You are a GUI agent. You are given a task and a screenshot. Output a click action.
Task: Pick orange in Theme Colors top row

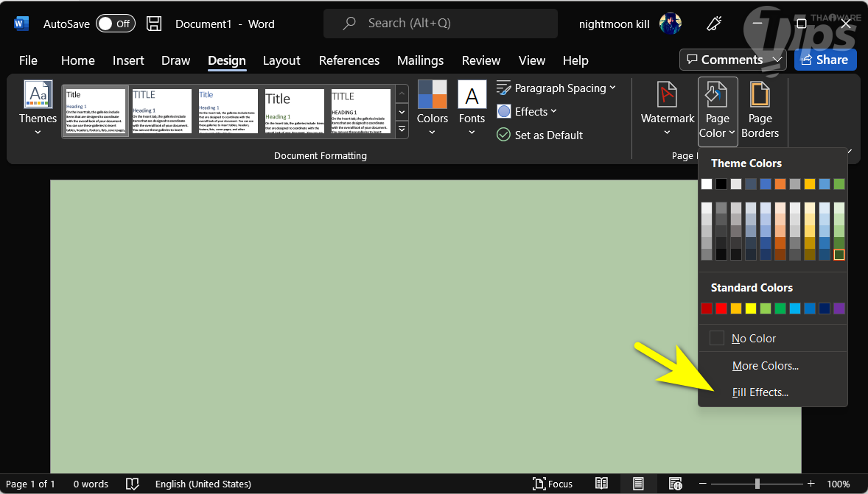[x=780, y=184]
